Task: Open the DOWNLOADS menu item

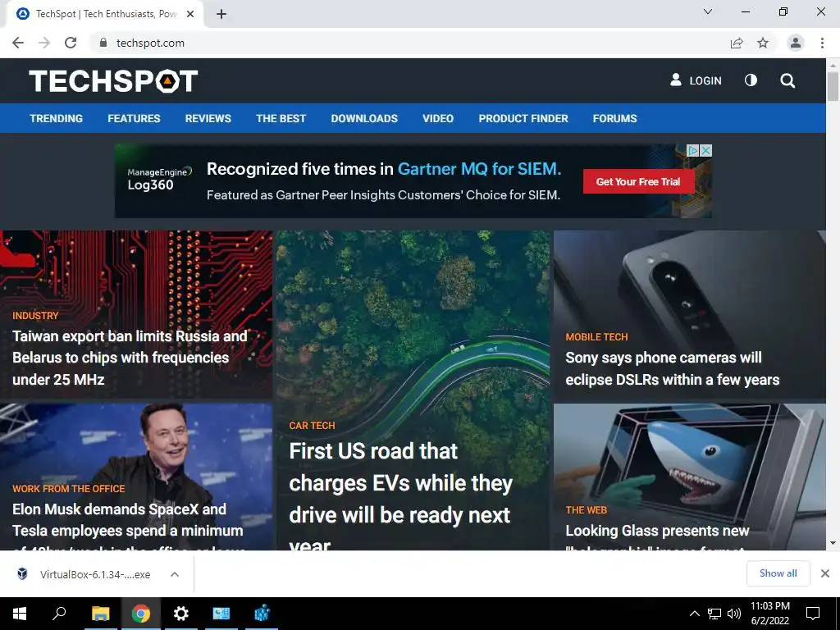Action: tap(364, 118)
